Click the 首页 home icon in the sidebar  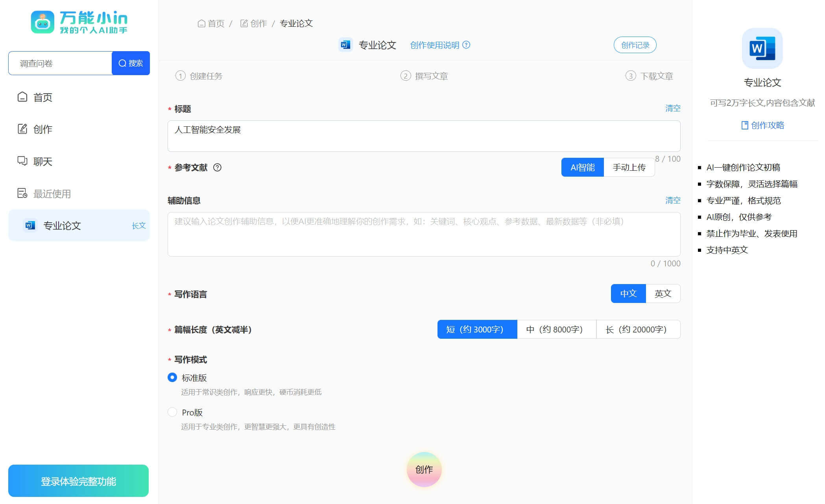[x=22, y=97]
